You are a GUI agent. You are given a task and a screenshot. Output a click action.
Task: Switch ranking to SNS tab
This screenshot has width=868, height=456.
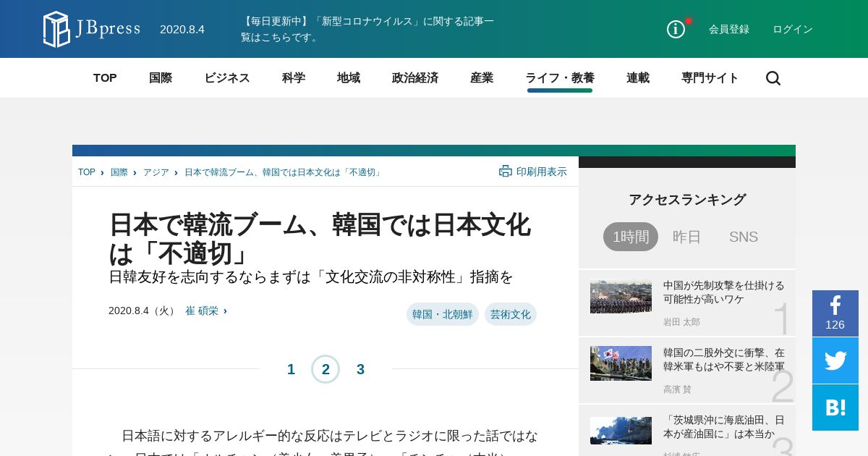click(x=744, y=237)
